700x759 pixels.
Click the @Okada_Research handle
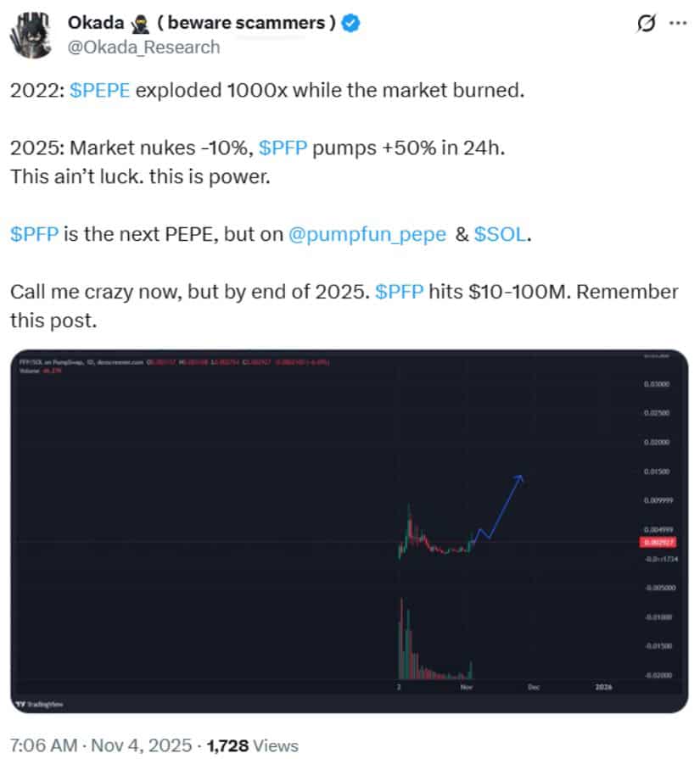click(143, 47)
